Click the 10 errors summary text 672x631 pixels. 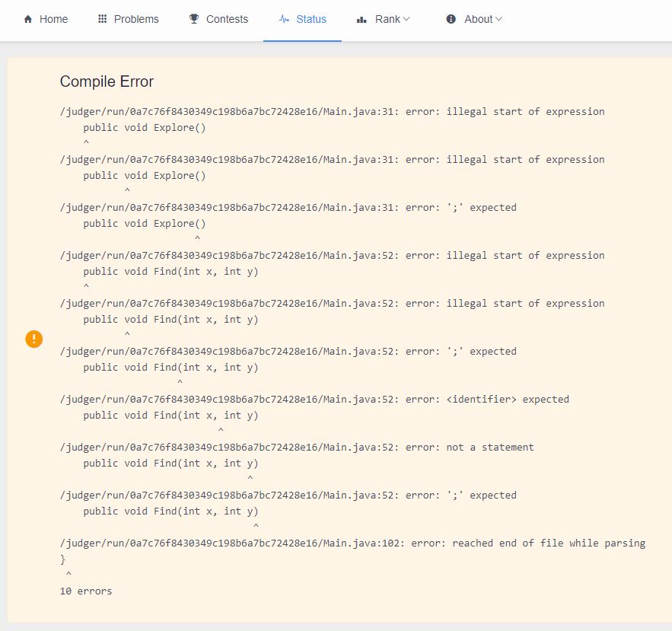coord(86,591)
